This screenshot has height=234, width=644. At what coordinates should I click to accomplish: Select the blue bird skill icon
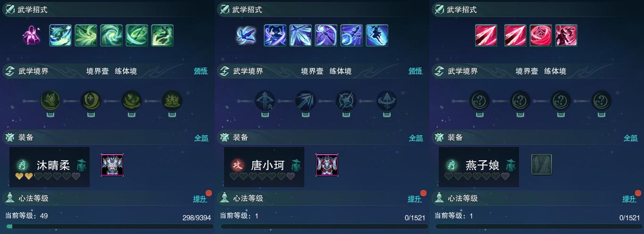(x=246, y=35)
